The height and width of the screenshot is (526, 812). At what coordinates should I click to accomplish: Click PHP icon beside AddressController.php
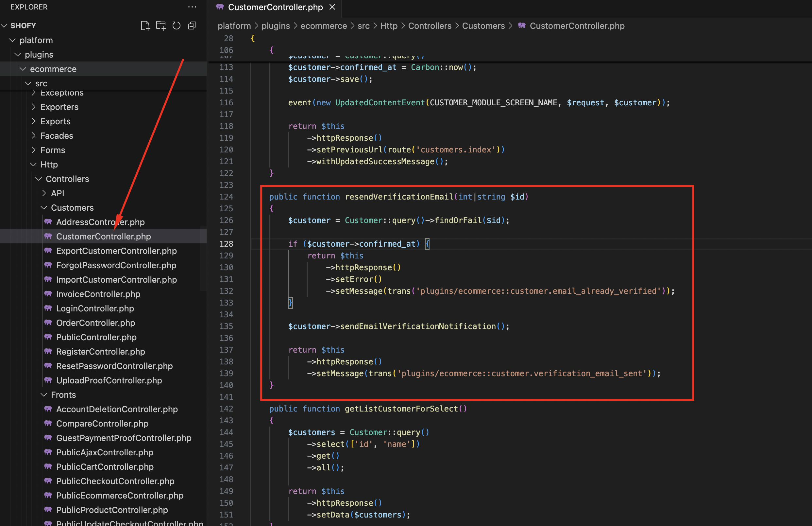pyautogui.click(x=48, y=222)
